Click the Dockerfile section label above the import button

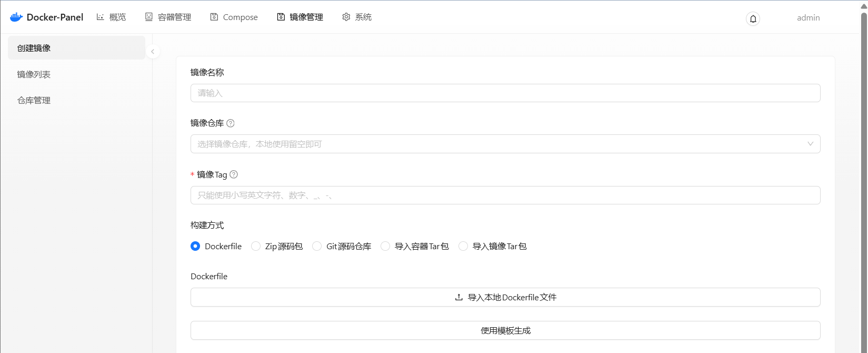209,277
